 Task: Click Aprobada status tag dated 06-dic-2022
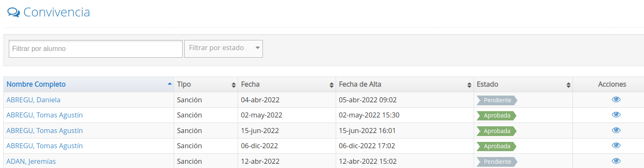496,146
